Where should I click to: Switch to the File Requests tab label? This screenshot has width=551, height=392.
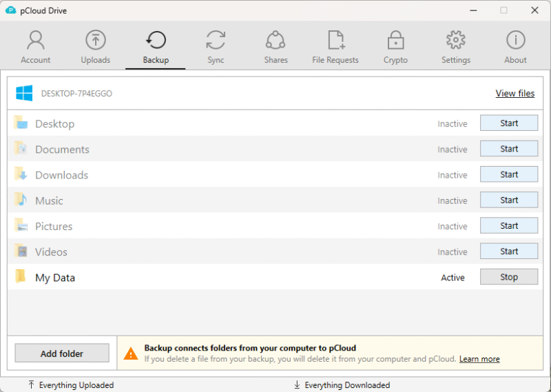[x=335, y=60]
